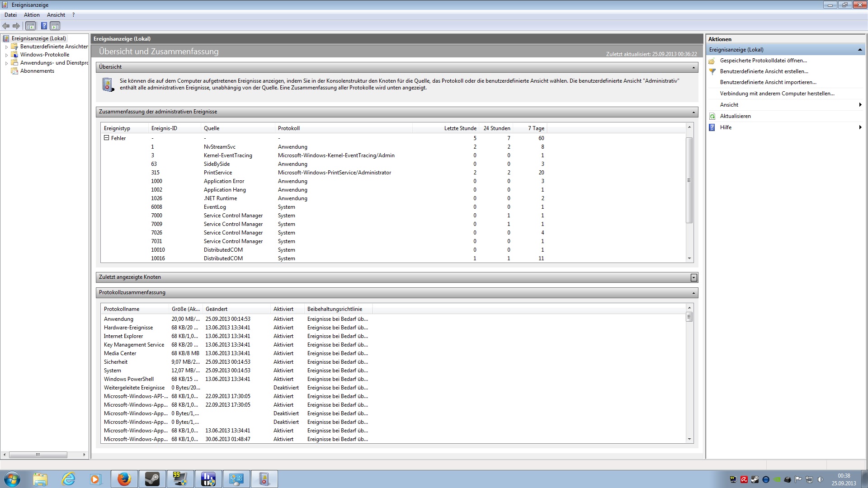Sort by the Ereignis-ID column header

click(164, 128)
